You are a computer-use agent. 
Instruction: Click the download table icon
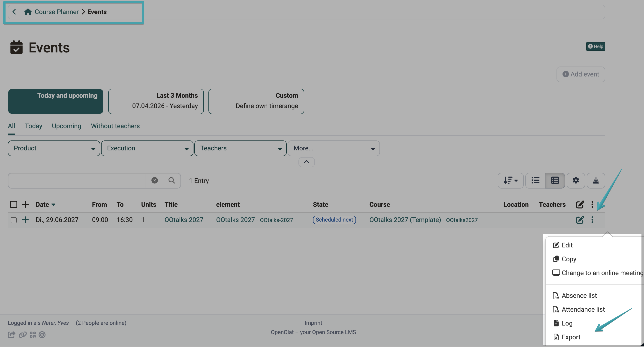tap(596, 180)
